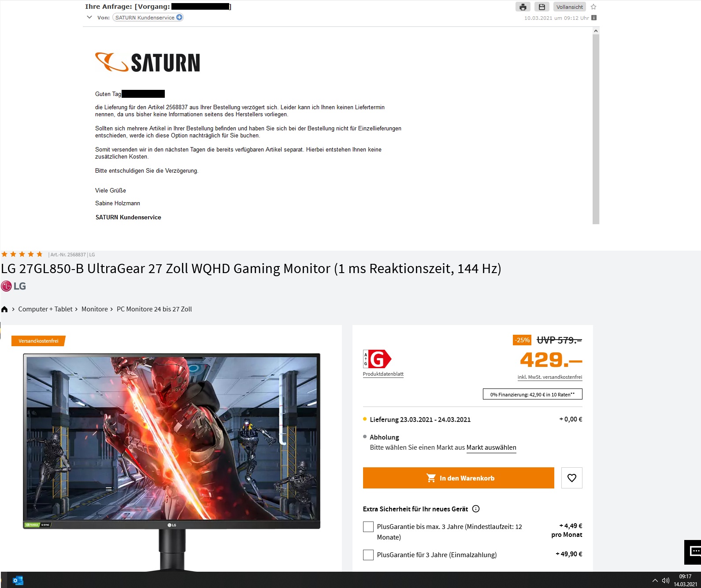Open the info icon beside Extra Sicherheit
This screenshot has height=588, width=701.
click(476, 509)
